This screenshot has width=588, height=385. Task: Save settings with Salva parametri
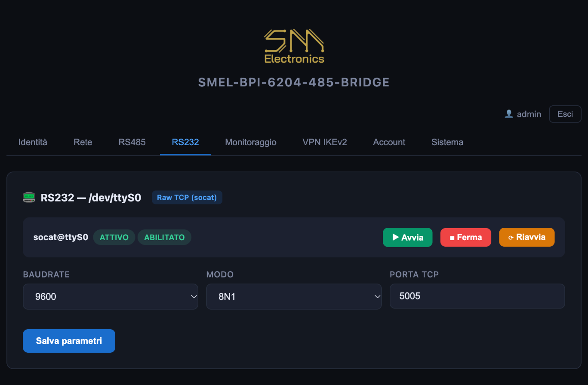click(x=69, y=341)
